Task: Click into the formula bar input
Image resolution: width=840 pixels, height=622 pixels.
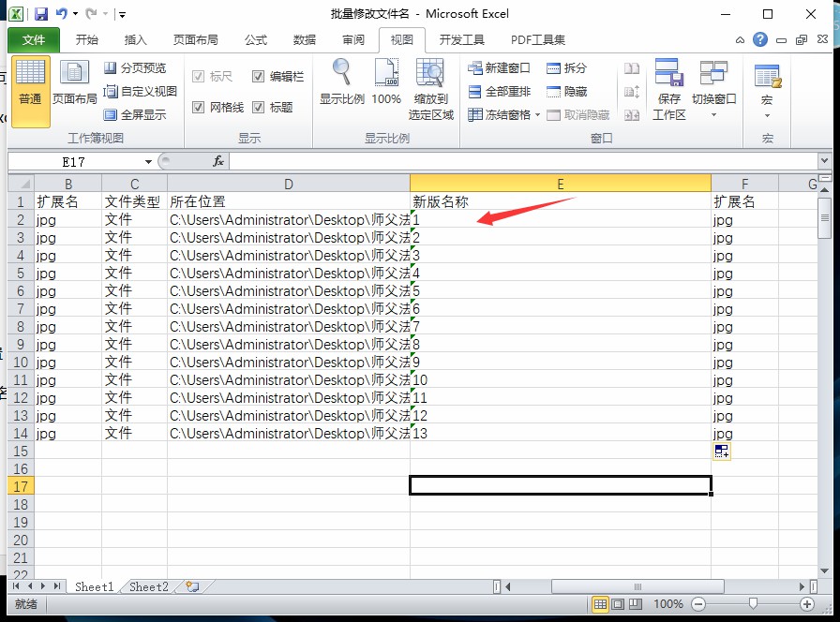Action: (523, 161)
